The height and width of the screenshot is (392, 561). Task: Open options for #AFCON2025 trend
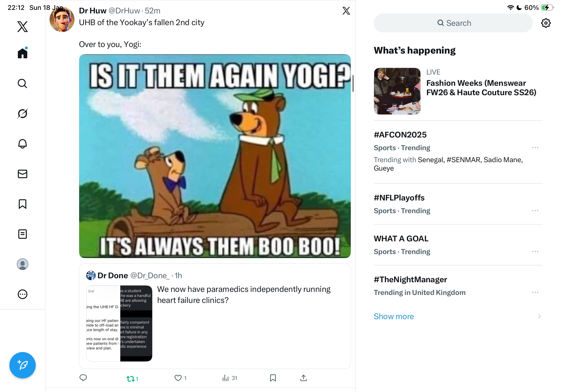pyautogui.click(x=535, y=148)
